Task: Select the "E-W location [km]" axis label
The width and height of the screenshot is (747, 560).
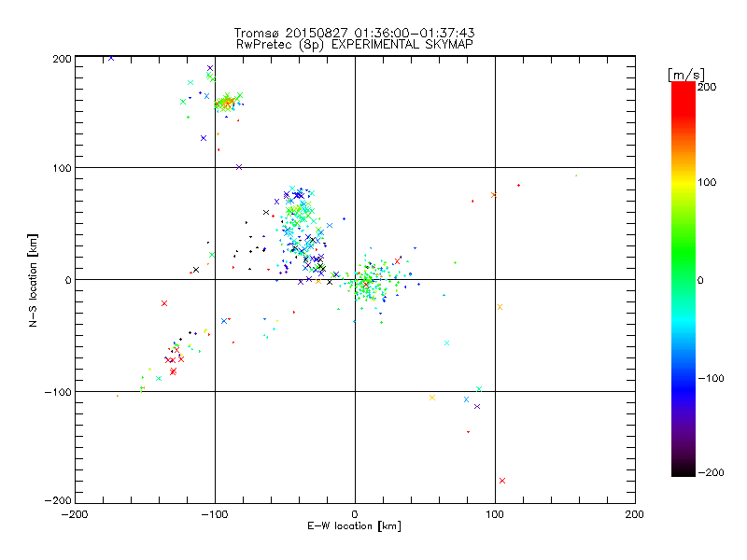Action: (354, 525)
